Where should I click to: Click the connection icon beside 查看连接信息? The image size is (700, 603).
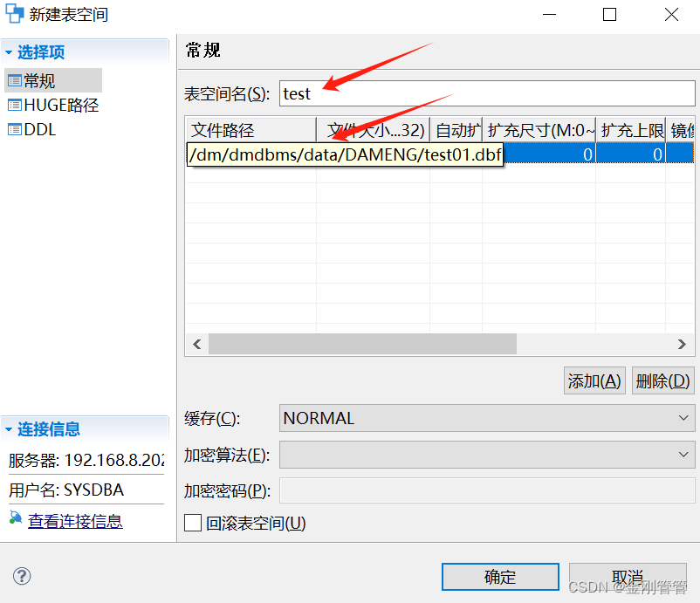click(13, 518)
